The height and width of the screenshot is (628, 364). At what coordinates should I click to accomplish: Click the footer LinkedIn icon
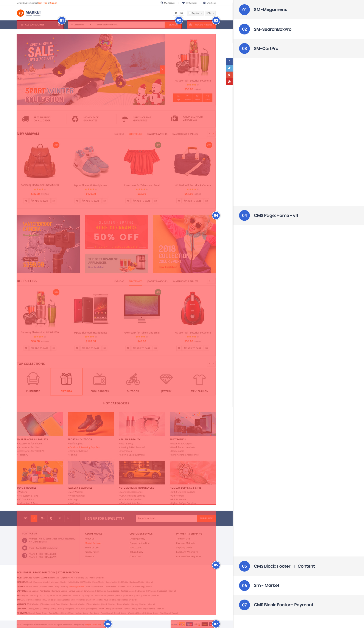pos(68,518)
